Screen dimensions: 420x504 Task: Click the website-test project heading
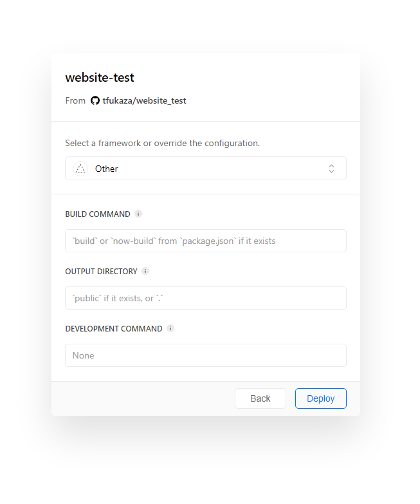click(x=100, y=77)
